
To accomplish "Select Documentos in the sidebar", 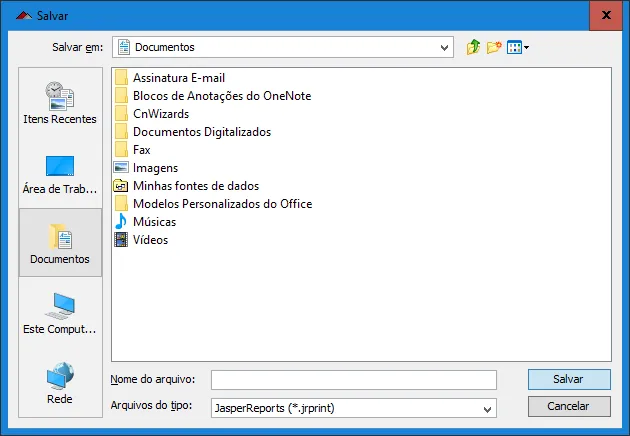I will point(60,242).
